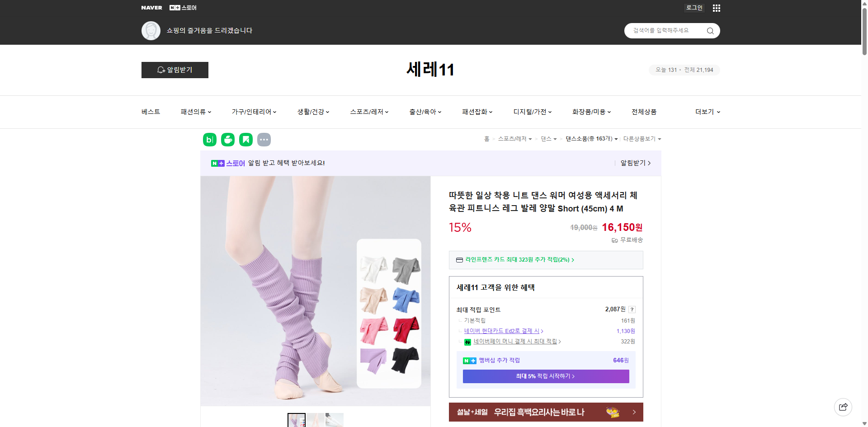Screen dimensions: 868x427
Task: Share the product to Naver Blog
Action: 209,140
